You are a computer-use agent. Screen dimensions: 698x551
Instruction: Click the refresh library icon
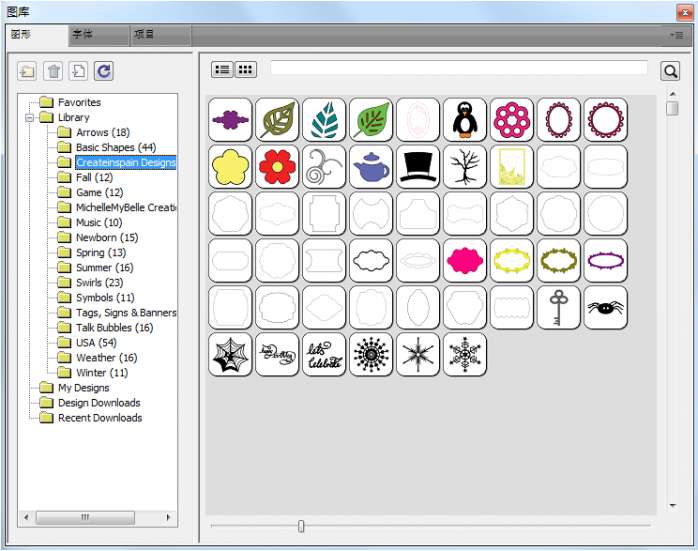tap(104, 71)
